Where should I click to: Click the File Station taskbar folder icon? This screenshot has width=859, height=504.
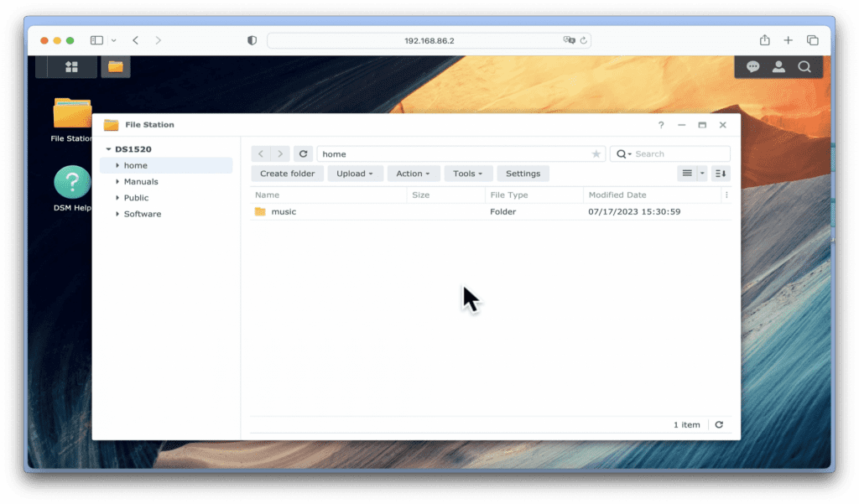tap(116, 67)
